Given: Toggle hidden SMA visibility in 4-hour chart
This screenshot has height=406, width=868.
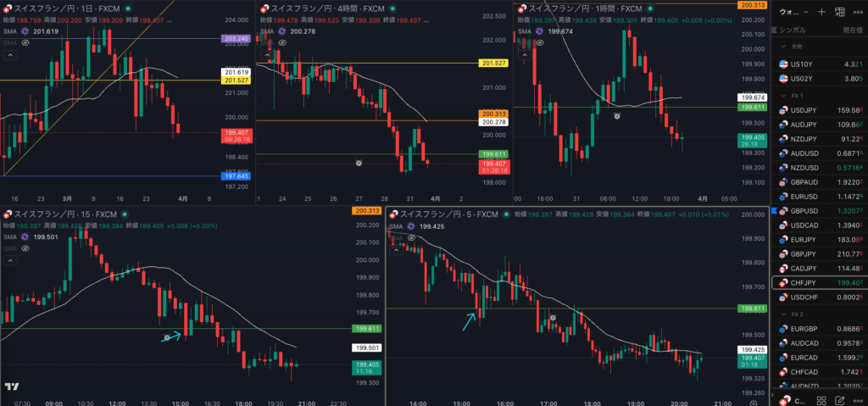Looking at the screenshot, I should click(281, 42).
